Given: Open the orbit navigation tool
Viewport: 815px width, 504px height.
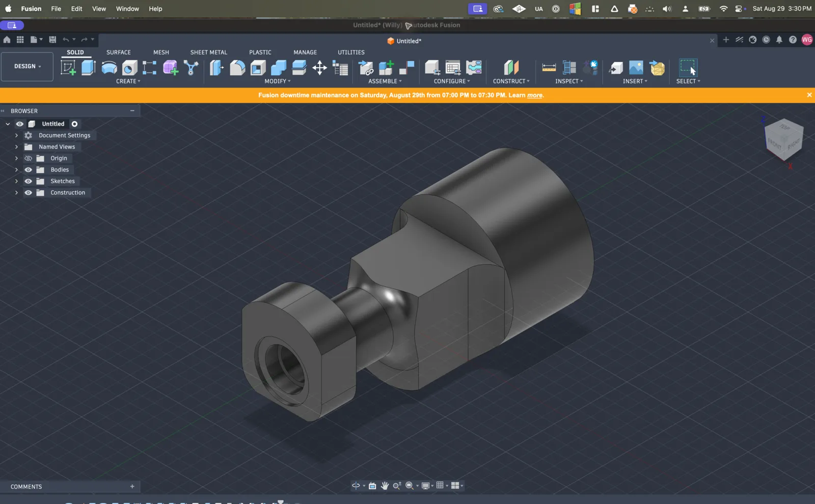Looking at the screenshot, I should click(x=356, y=486).
